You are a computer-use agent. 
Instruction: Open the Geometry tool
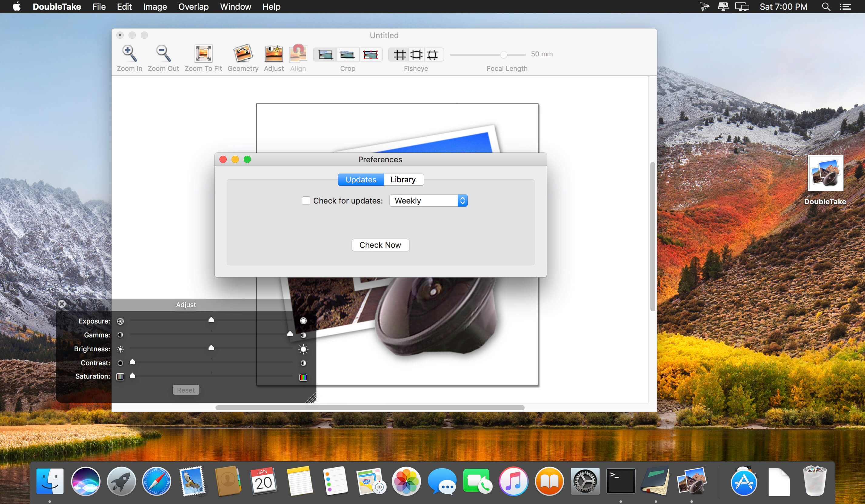[243, 54]
